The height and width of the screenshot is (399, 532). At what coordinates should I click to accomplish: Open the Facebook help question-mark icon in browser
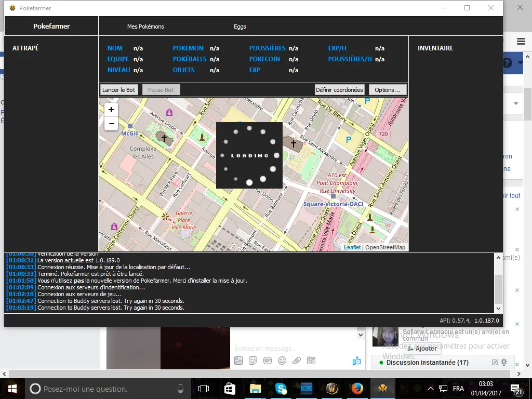coord(507,63)
